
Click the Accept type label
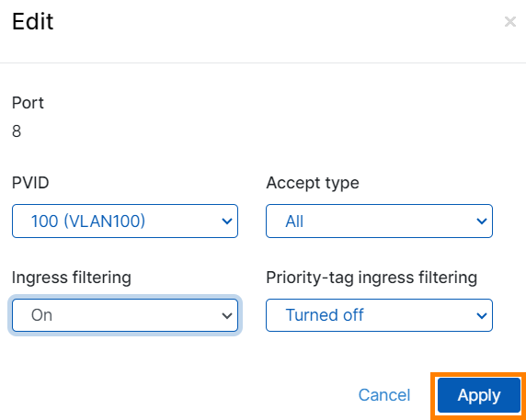pos(313,184)
